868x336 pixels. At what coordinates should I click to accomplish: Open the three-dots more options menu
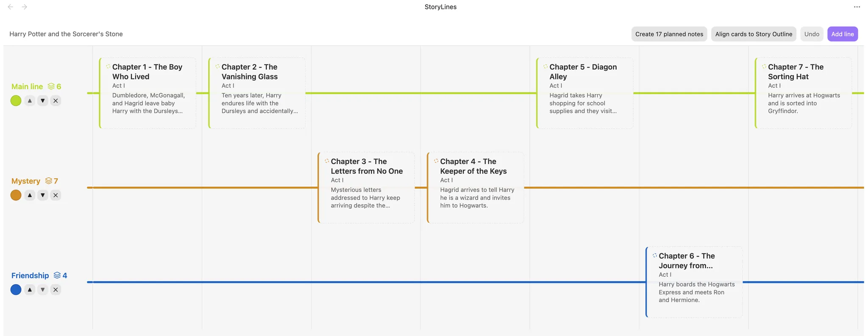pyautogui.click(x=857, y=7)
